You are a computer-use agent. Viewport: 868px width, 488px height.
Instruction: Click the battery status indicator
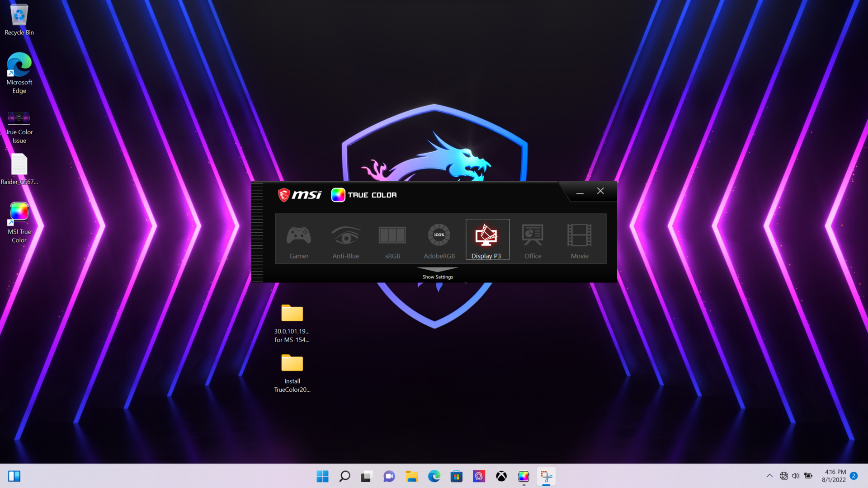pos(808,476)
